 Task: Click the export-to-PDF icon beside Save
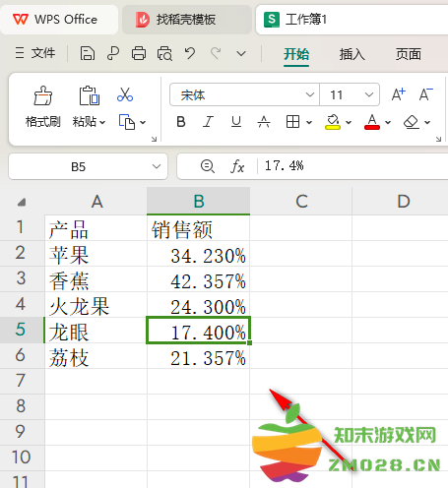(113, 53)
